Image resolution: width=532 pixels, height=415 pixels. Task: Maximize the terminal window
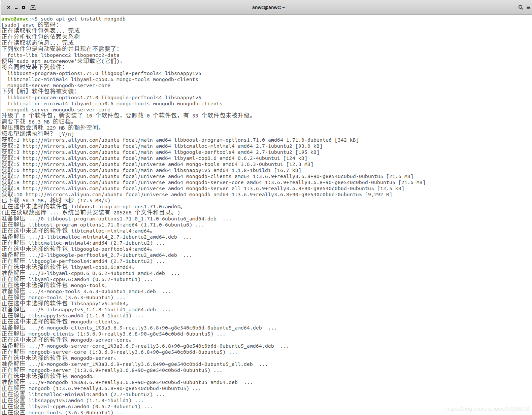pyautogui.click(x=24, y=7)
